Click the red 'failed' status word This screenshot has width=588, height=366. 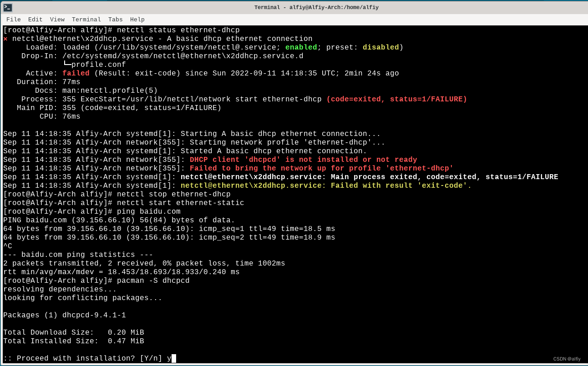(x=76, y=73)
